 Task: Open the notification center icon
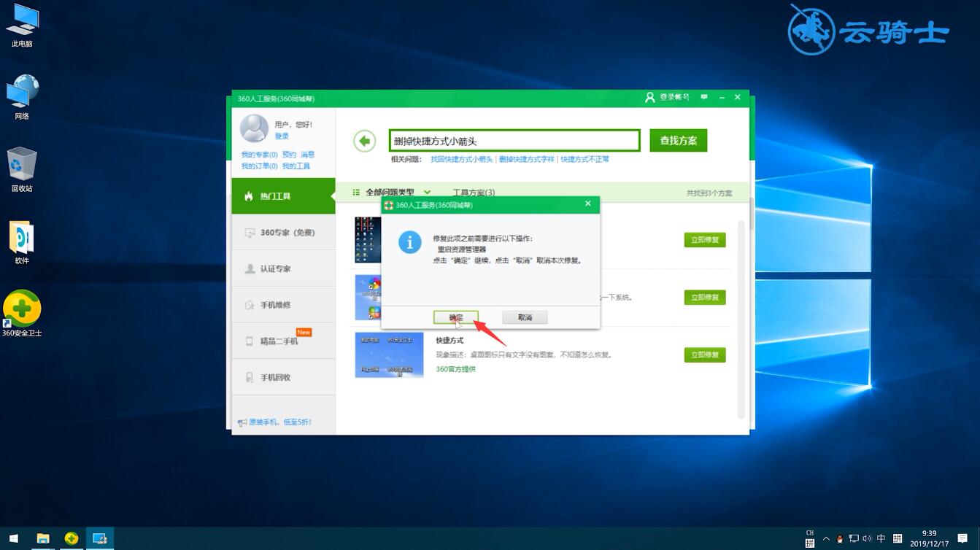coord(963,539)
